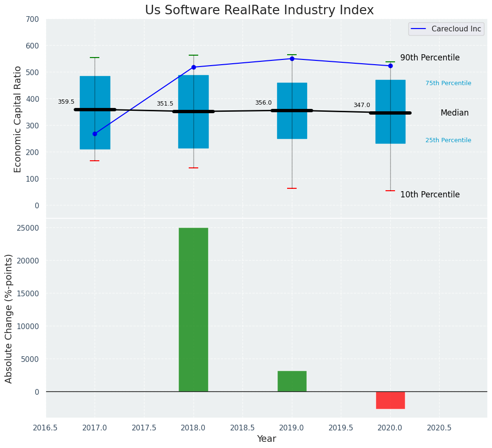The height and width of the screenshot is (448, 492).
Task: Click the Year x-axis label
Action: 266,438
